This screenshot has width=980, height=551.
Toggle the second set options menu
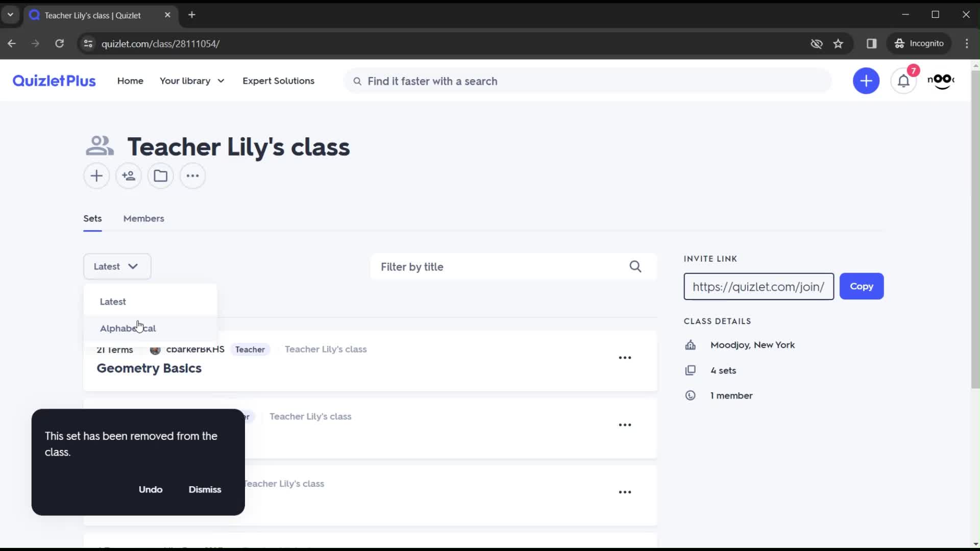coord(625,424)
